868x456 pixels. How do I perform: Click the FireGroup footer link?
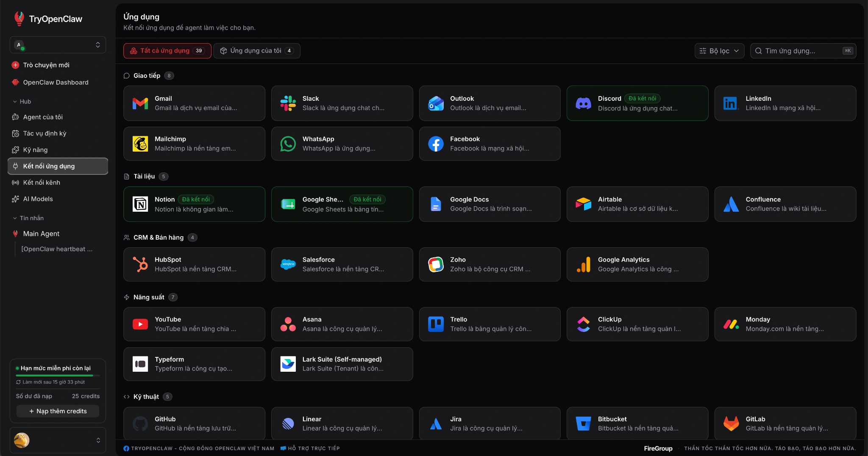[x=658, y=448]
